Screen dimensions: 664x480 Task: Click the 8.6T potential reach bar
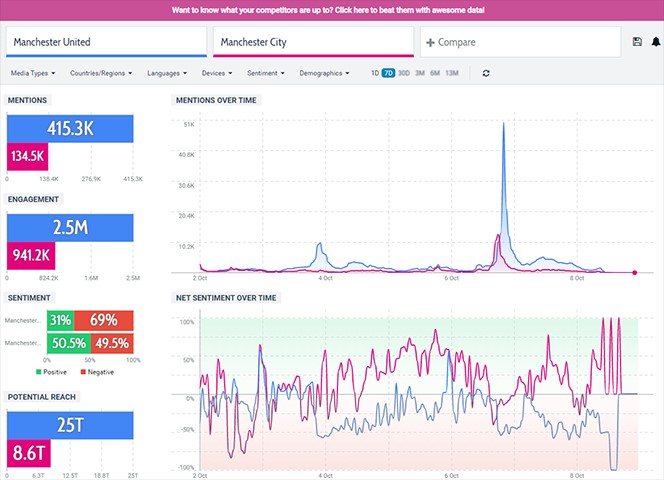click(x=29, y=453)
